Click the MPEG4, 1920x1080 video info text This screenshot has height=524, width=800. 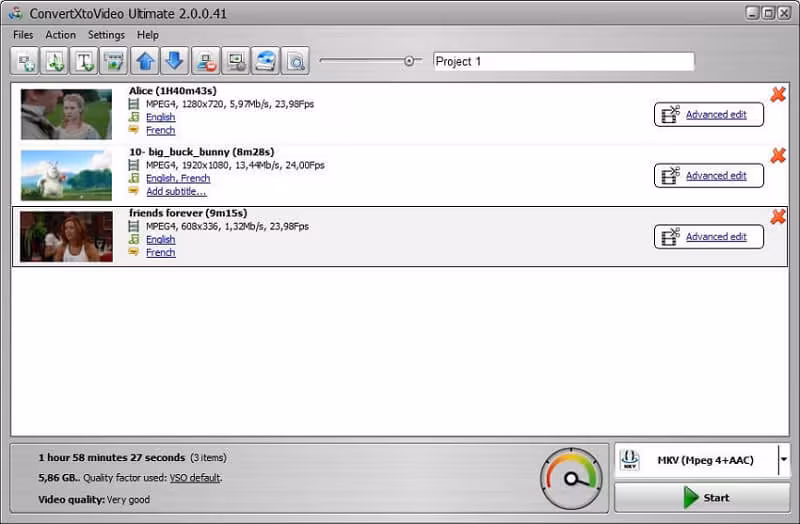(235, 165)
